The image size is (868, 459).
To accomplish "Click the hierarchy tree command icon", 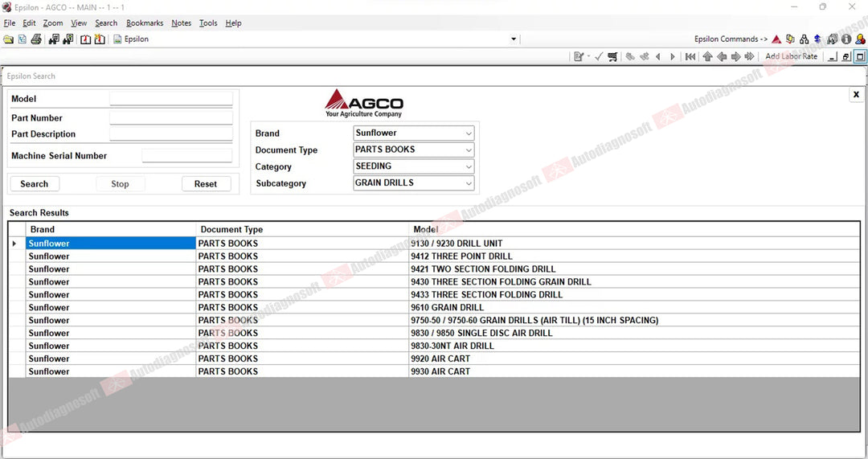I will click(x=805, y=39).
